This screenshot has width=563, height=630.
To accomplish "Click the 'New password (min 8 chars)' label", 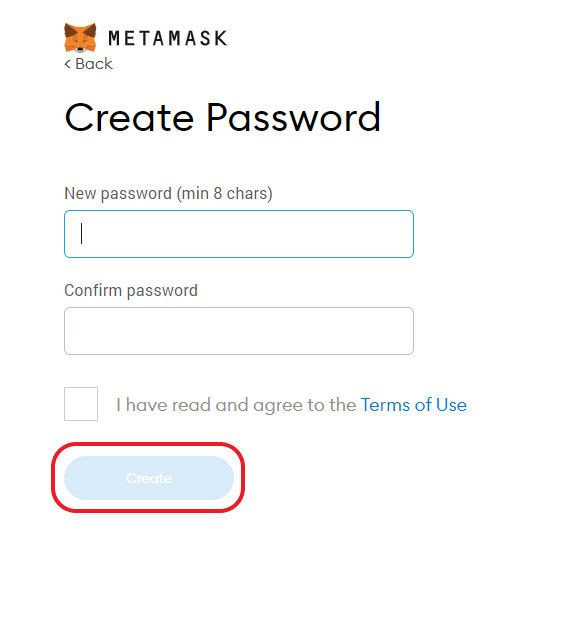I will (x=168, y=194).
